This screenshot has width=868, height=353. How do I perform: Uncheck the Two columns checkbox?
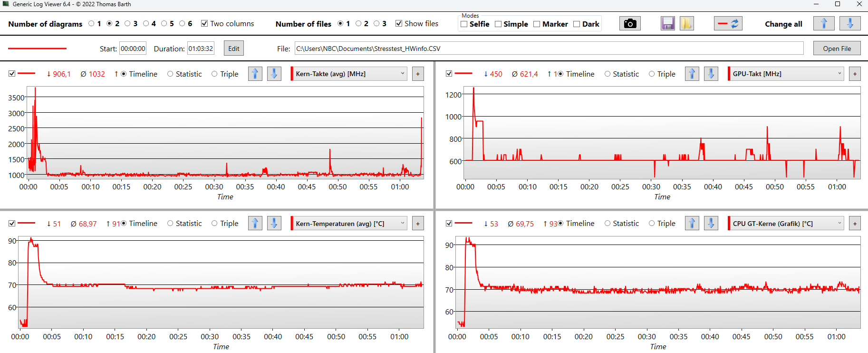(204, 24)
